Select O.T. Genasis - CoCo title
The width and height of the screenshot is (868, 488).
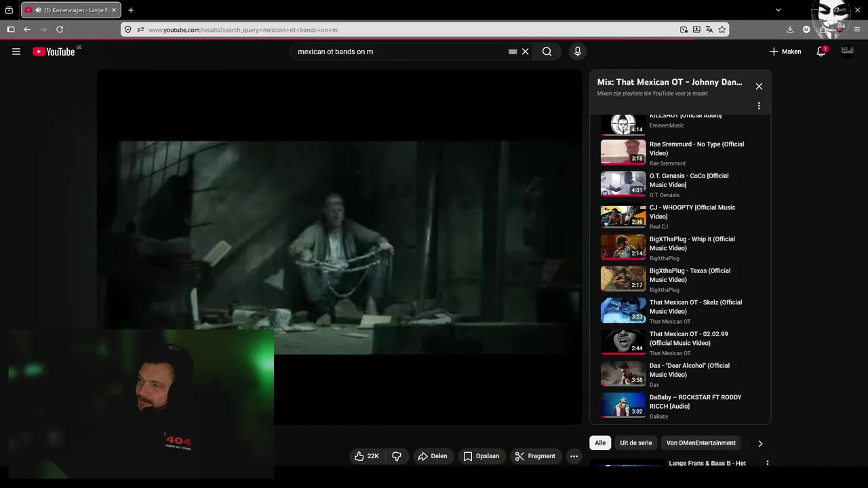coord(689,180)
